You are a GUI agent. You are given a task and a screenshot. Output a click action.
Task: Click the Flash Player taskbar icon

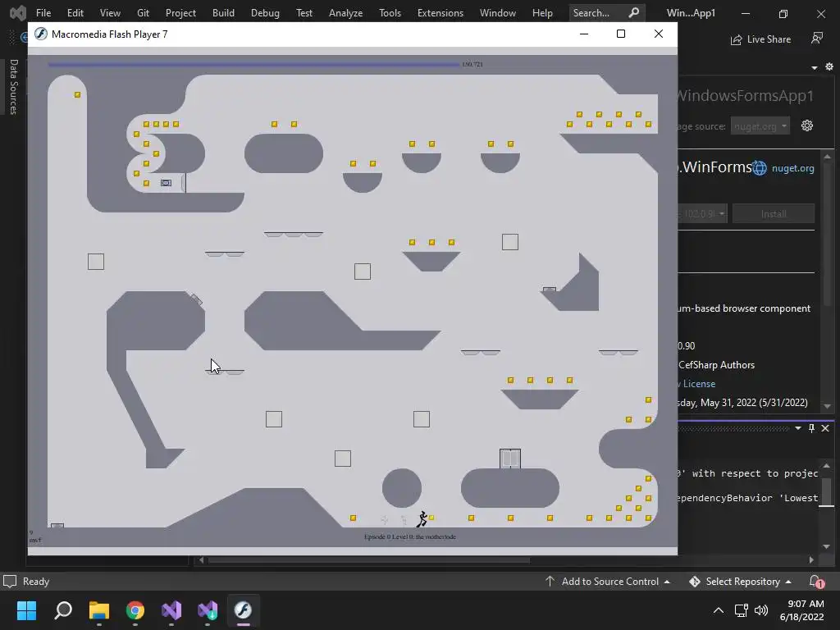point(243,610)
